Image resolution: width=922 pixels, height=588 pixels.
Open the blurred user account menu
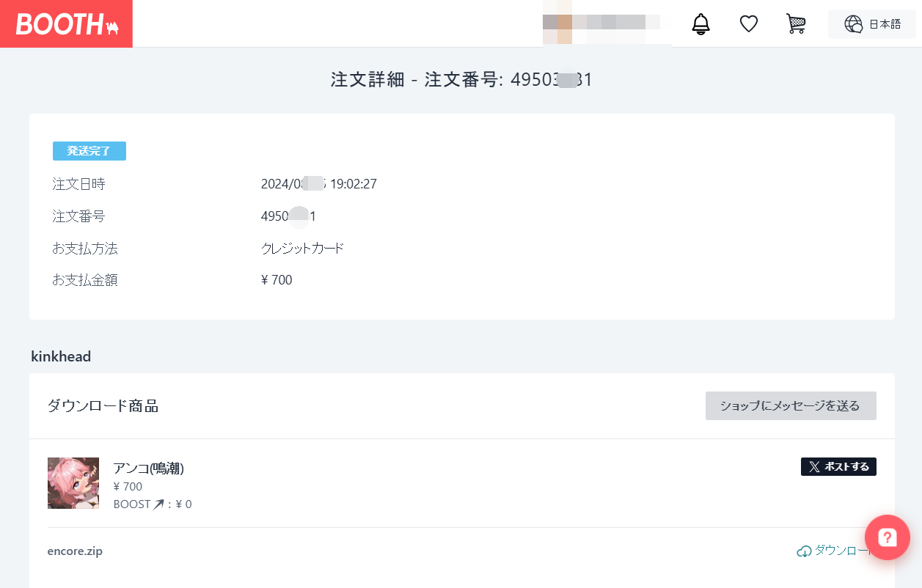(x=606, y=24)
